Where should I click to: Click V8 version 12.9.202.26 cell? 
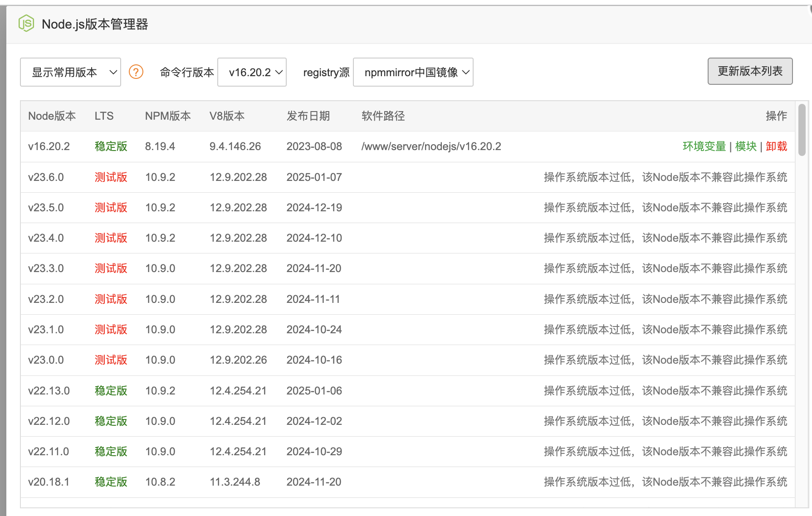point(238,360)
